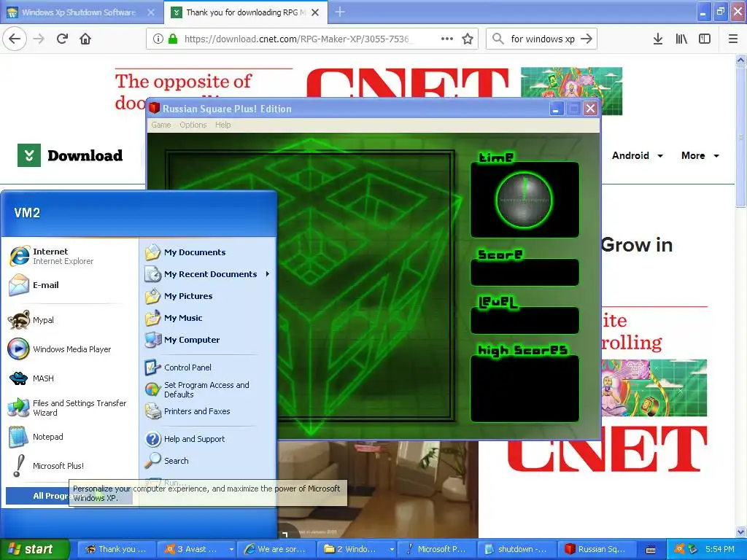Click the green padlock in address bar
This screenshot has height=560, width=747.
point(173,39)
